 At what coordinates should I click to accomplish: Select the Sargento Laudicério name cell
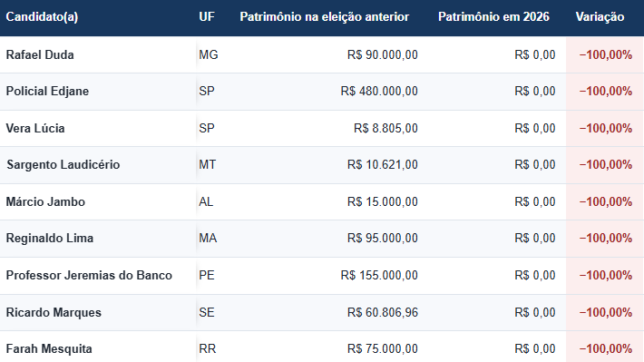click(x=63, y=164)
